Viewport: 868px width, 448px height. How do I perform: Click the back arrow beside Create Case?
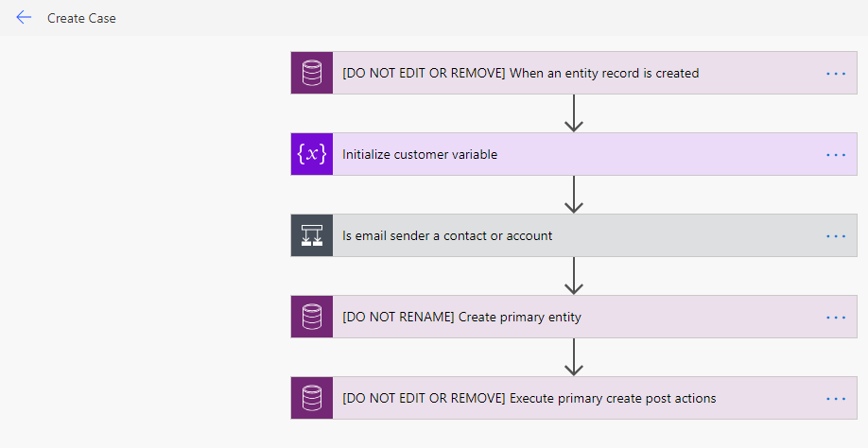pyautogui.click(x=24, y=18)
